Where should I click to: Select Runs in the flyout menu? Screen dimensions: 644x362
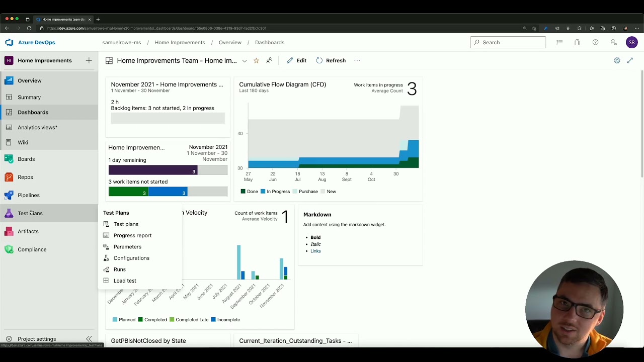tap(120, 269)
